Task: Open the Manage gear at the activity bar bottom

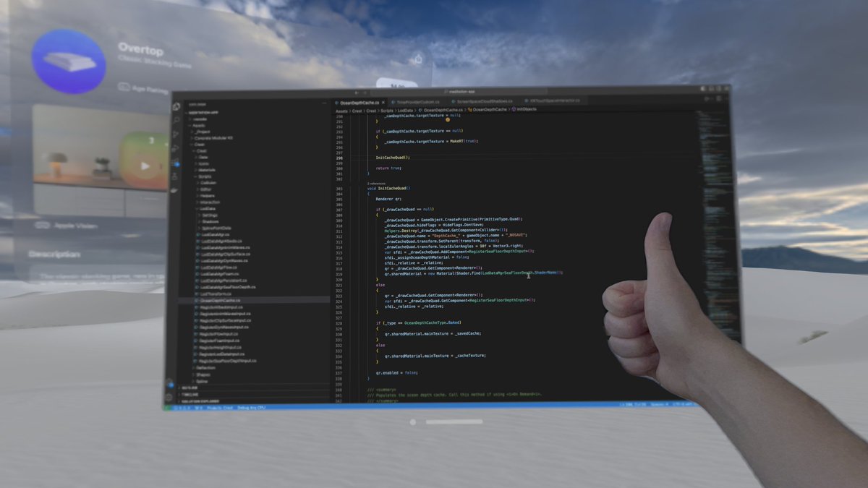Action: point(170,398)
